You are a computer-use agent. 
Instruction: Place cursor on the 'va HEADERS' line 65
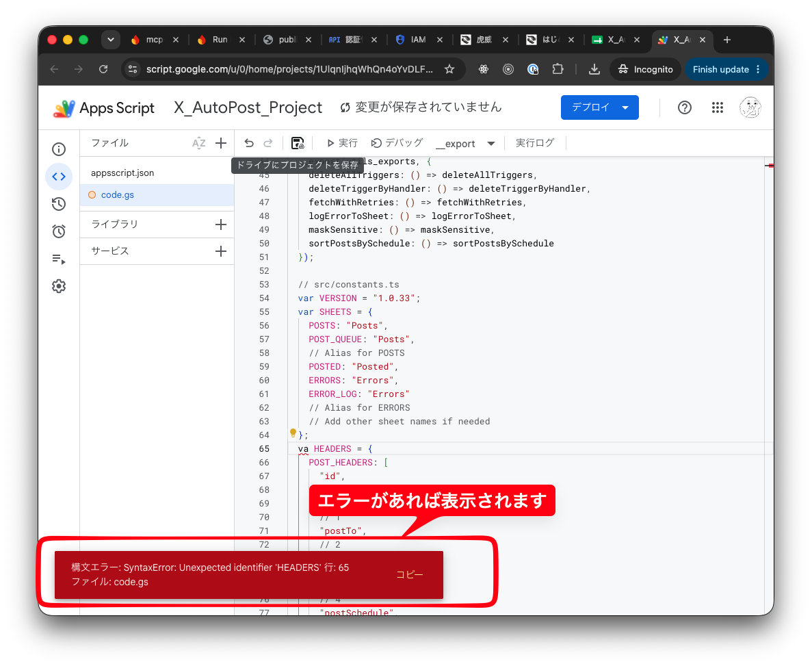334,449
